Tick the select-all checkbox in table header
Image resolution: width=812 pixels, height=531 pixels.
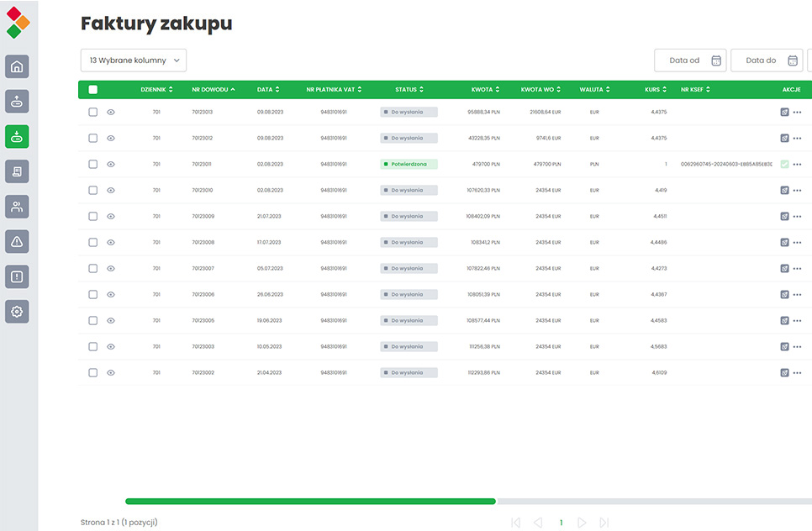pyautogui.click(x=93, y=89)
